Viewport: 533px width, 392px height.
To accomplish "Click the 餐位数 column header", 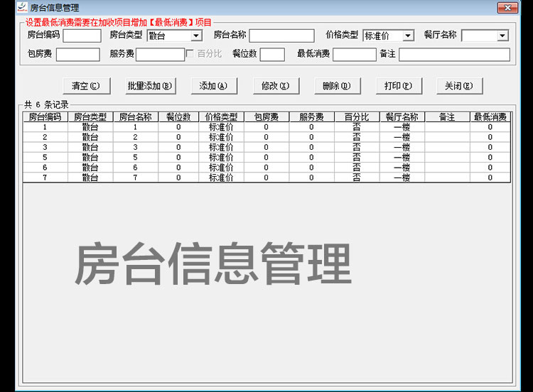I will pos(178,117).
